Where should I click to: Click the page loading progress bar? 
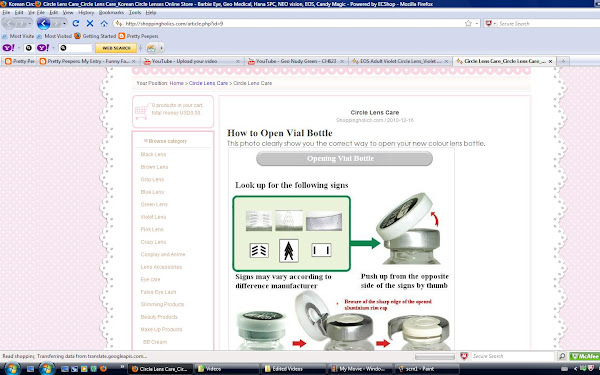435,356
